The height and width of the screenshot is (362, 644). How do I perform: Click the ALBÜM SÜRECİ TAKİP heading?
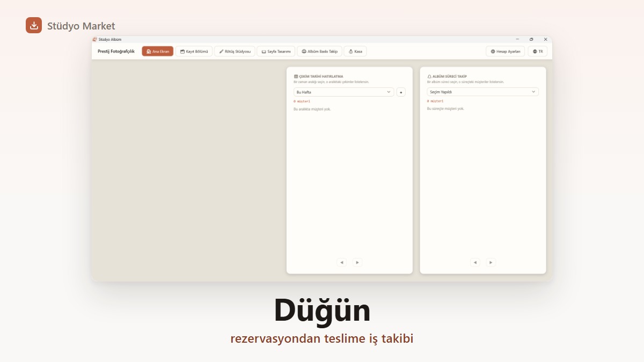point(449,77)
